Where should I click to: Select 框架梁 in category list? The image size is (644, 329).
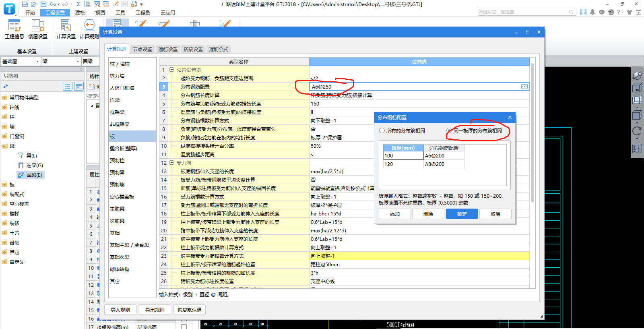tap(132, 112)
